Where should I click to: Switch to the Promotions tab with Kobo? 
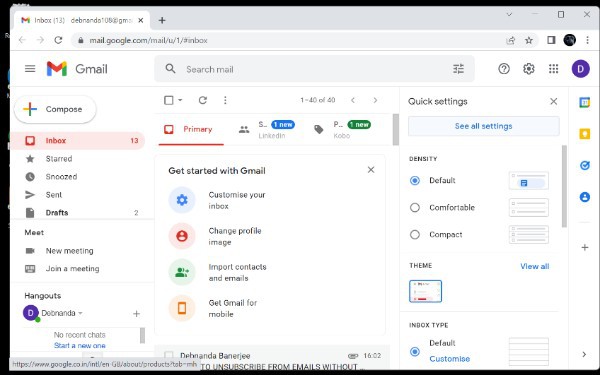tap(342, 129)
